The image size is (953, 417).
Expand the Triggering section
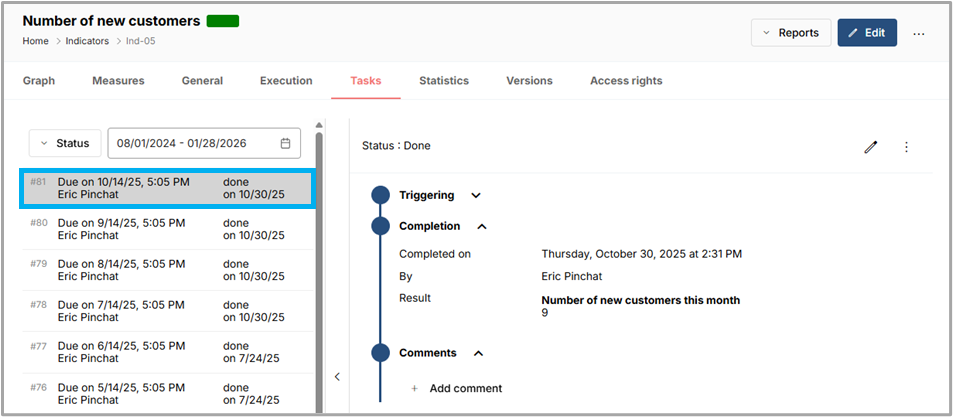coord(476,195)
